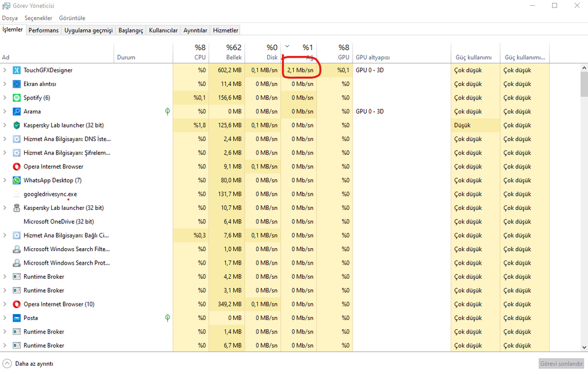588x374 pixels.
Task: Sort by the Ad column header
Action: point(57,52)
